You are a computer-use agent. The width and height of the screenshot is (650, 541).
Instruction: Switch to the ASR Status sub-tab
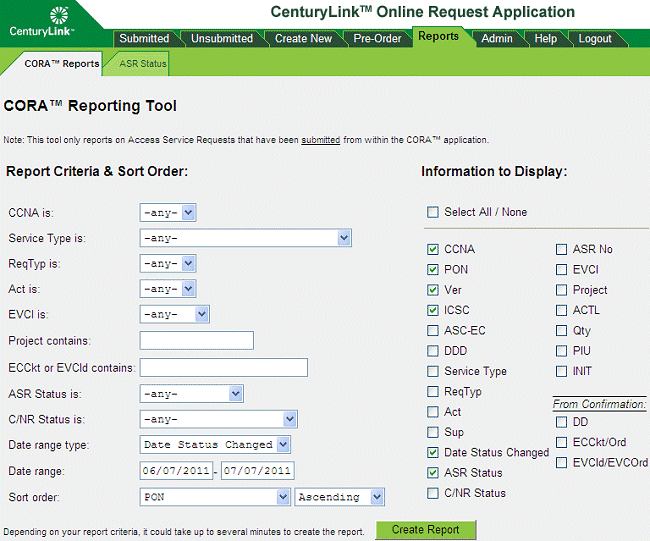pyautogui.click(x=143, y=64)
